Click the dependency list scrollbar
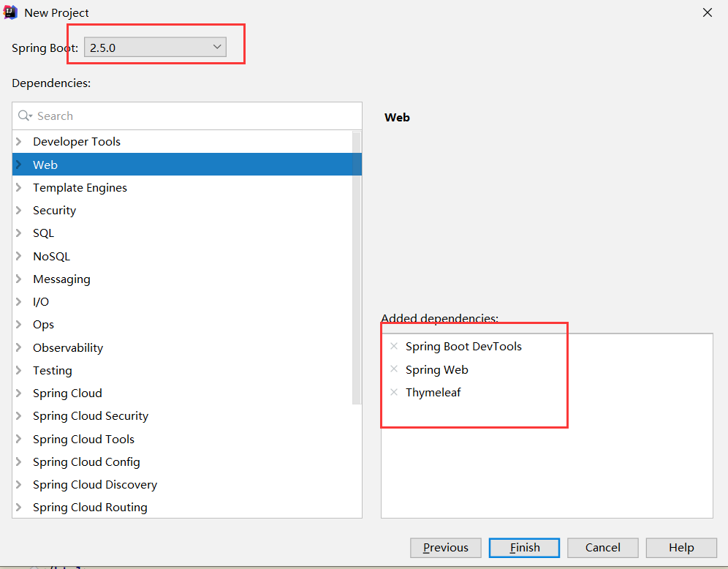Screen dimensions: 728x569 [x=357, y=268]
